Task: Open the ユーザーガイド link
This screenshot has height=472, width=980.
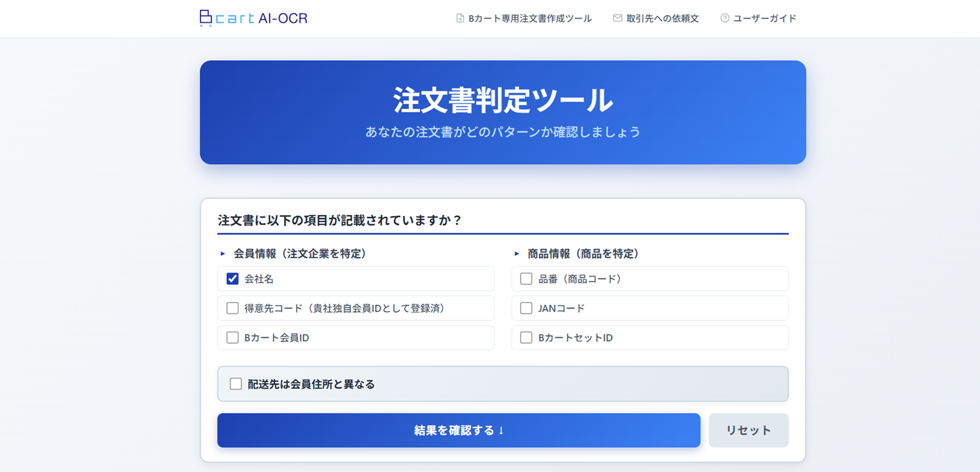Action: click(764, 18)
